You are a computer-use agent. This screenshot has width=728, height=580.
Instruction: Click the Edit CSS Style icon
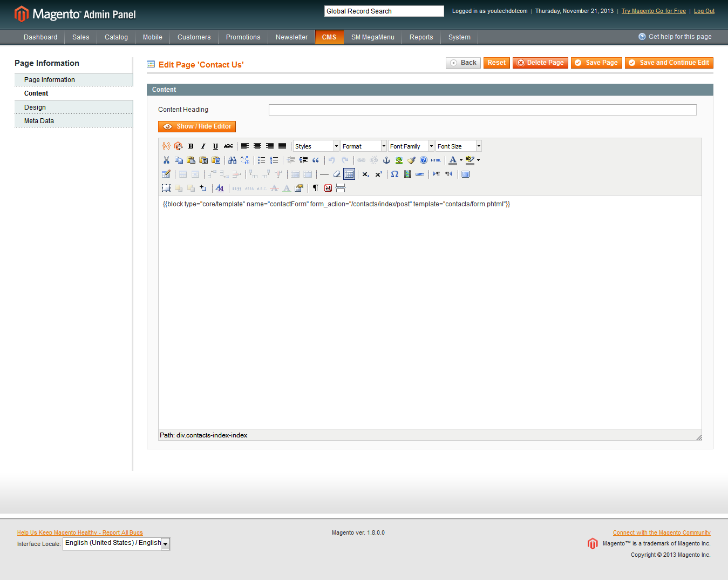tap(220, 188)
